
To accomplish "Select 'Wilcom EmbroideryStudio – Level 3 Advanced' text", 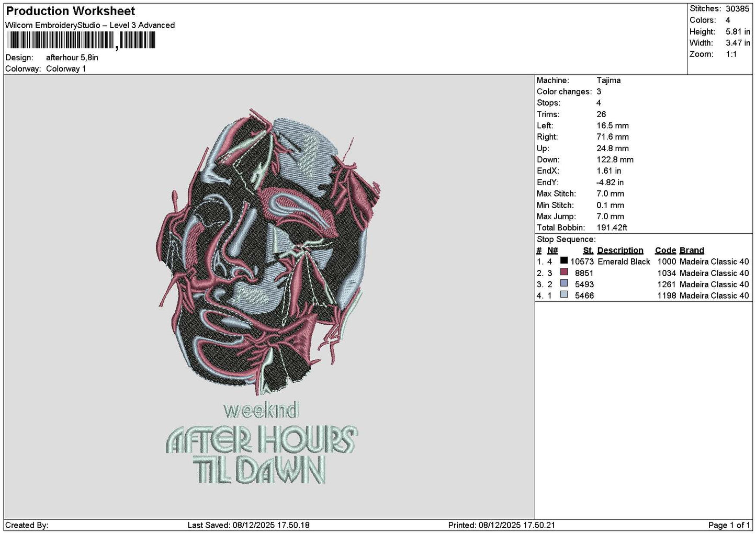I will tap(90, 25).
